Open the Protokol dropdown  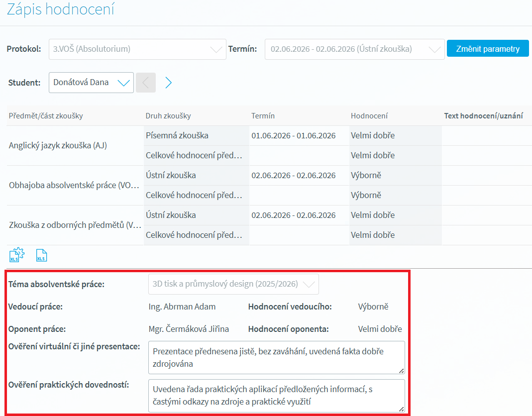(137, 49)
